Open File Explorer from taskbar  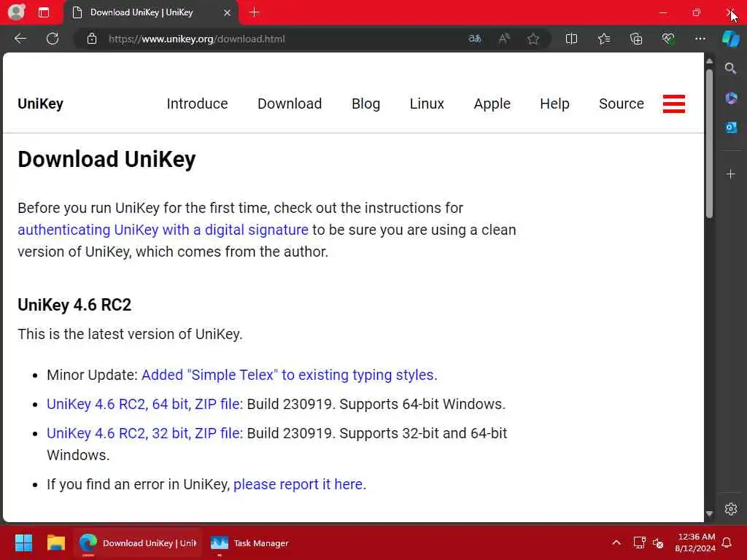point(55,542)
